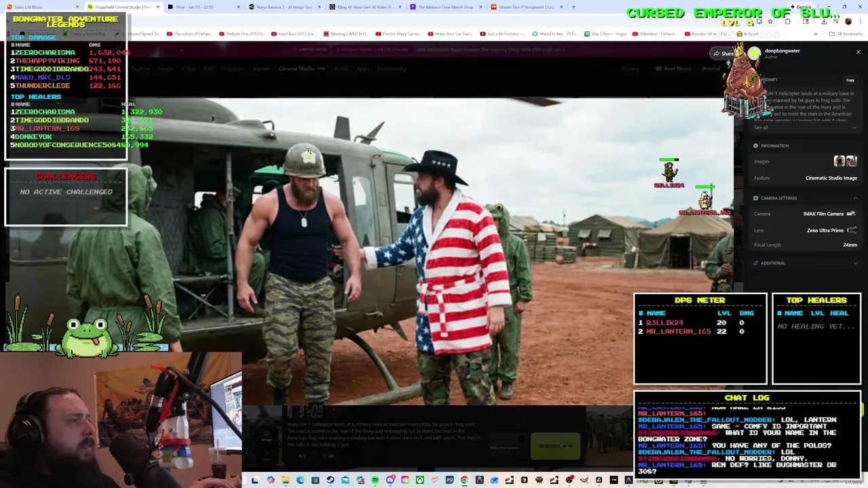Open the 'Just a Bit Fortress' bookmark

coord(502,33)
